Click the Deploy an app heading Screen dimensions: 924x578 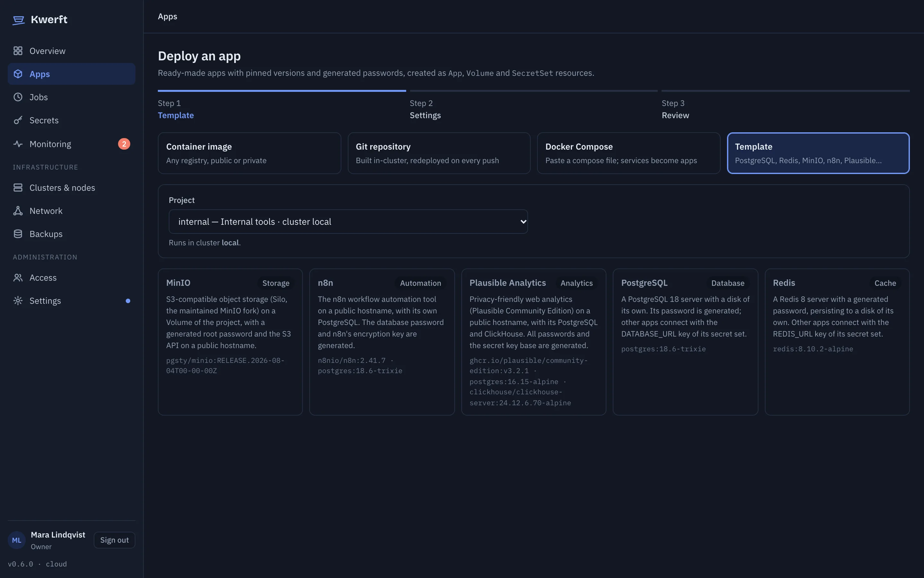[199, 56]
